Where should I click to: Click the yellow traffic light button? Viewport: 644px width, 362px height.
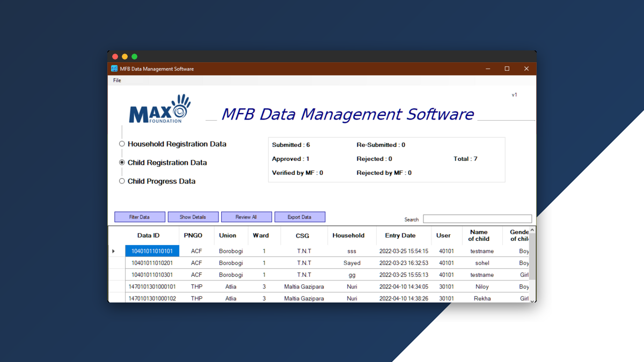125,56
